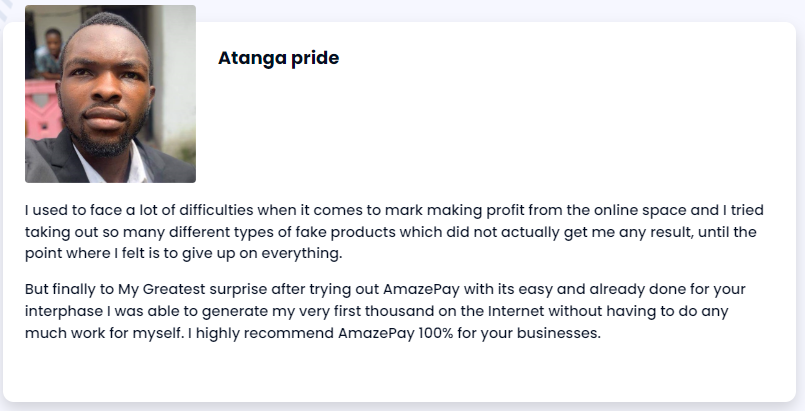
Task: Click Atanga pride's profile photo
Action: [x=110, y=94]
